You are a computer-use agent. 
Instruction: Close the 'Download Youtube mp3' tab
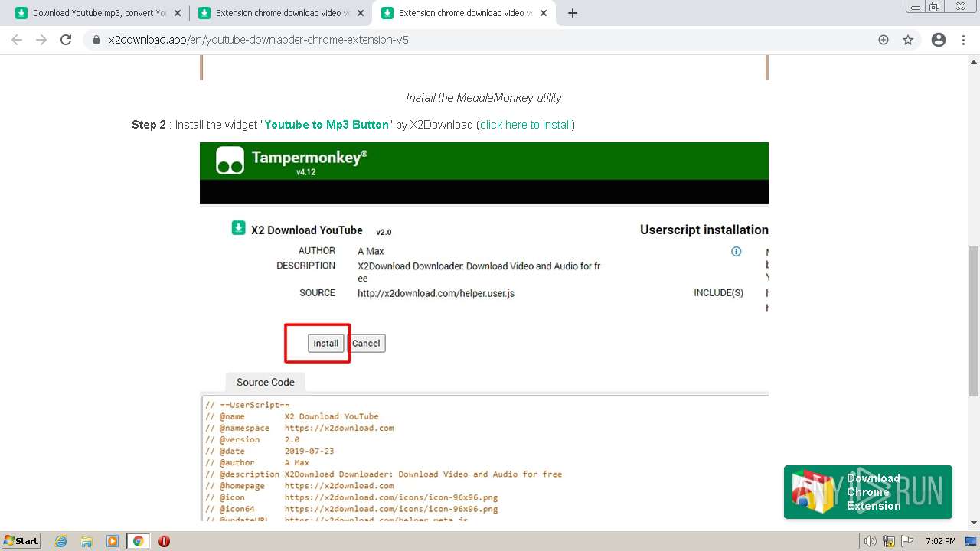178,13
